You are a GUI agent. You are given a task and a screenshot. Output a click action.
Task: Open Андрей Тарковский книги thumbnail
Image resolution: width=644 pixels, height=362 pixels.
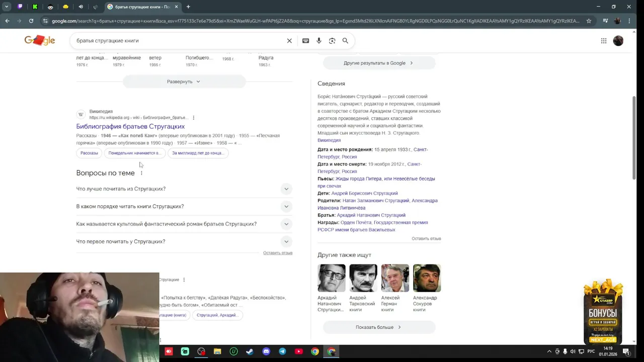[363, 278]
